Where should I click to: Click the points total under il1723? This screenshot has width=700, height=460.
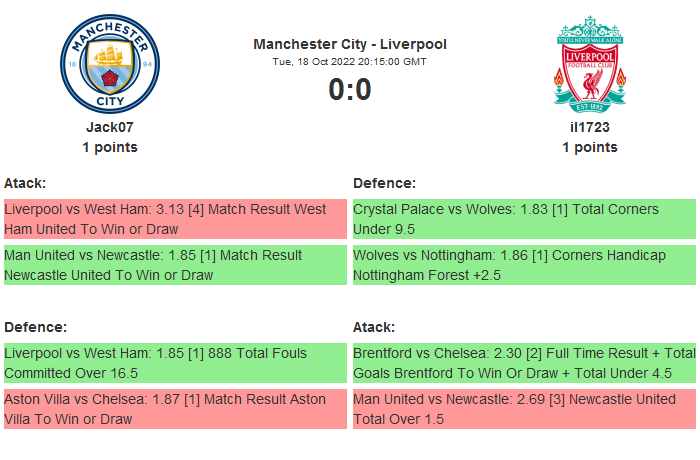tap(590, 147)
